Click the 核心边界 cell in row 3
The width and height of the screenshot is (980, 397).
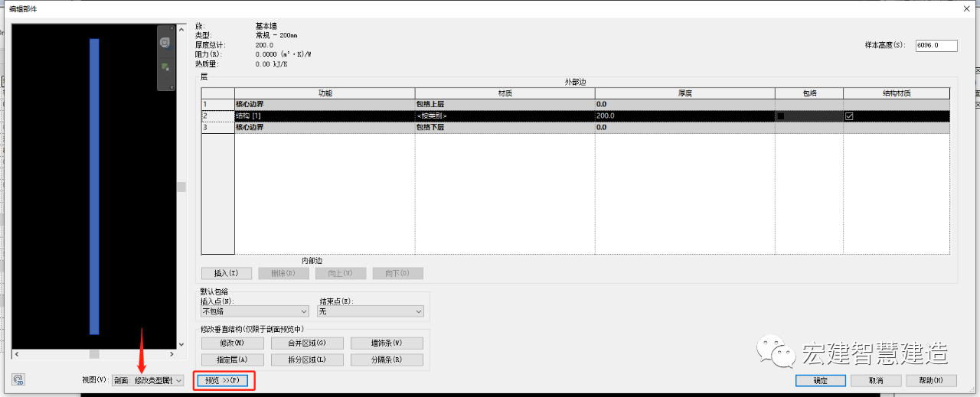click(324, 127)
